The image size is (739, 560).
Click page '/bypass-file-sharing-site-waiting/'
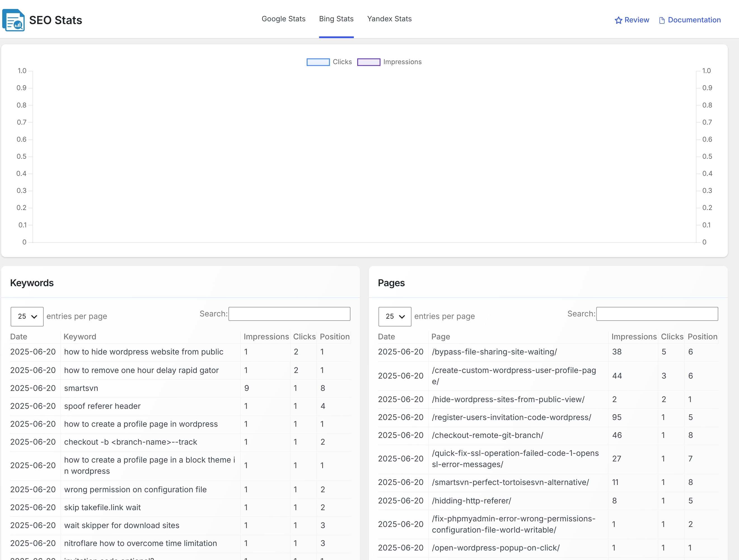(494, 352)
